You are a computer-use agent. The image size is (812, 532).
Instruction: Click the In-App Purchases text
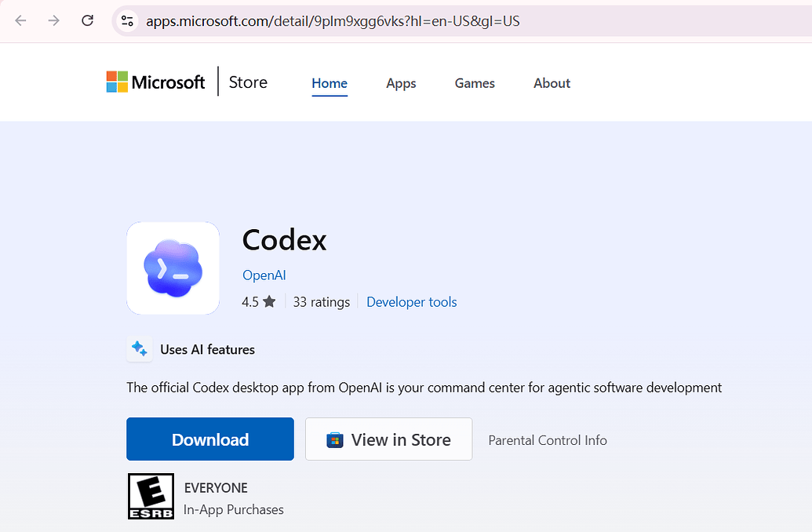pos(234,510)
